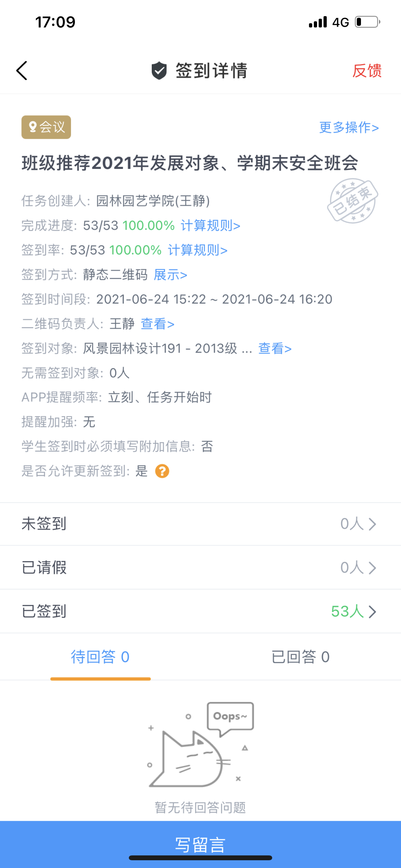Tap the cellular signal bars icon
Screen dimensions: 401x868
pos(318,22)
